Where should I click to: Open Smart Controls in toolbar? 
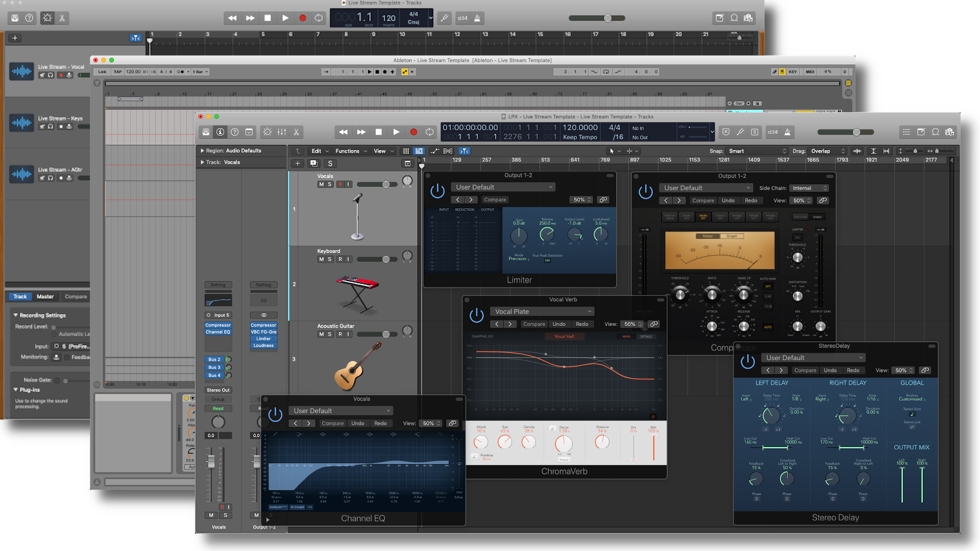[x=267, y=132]
